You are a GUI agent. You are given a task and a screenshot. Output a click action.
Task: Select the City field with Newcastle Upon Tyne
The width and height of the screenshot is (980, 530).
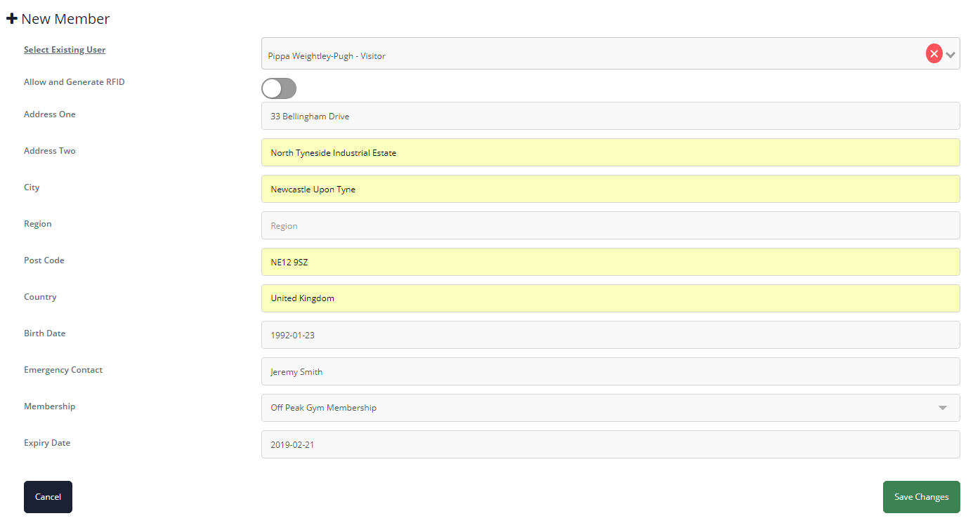[610, 189]
